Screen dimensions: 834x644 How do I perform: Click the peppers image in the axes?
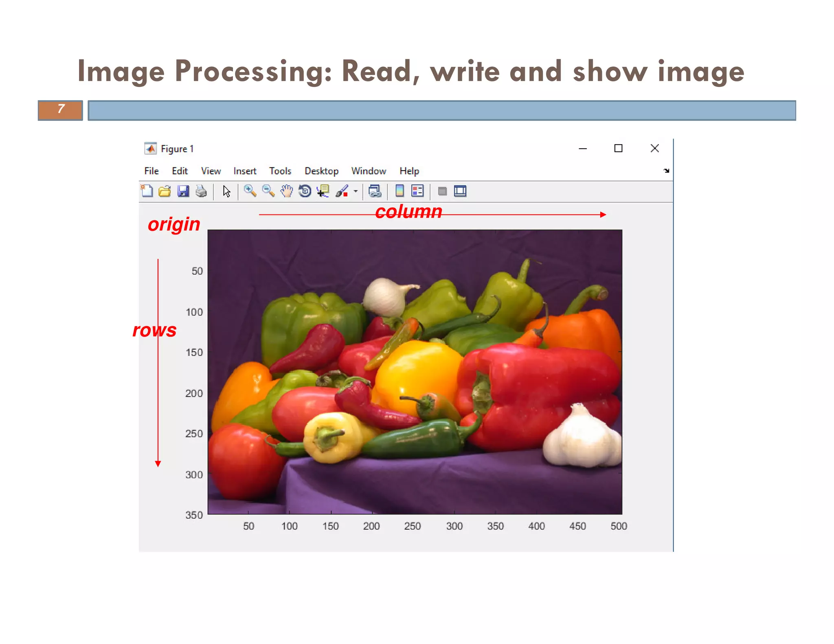click(415, 372)
